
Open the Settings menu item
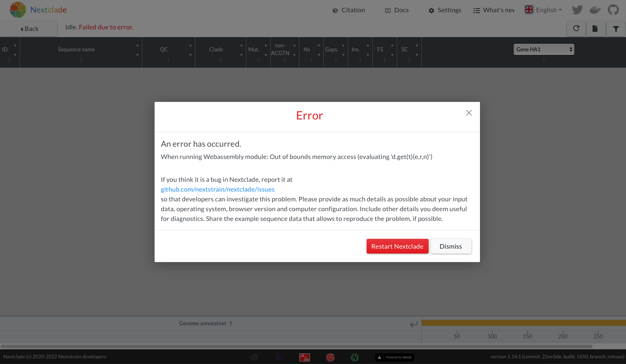coord(445,10)
